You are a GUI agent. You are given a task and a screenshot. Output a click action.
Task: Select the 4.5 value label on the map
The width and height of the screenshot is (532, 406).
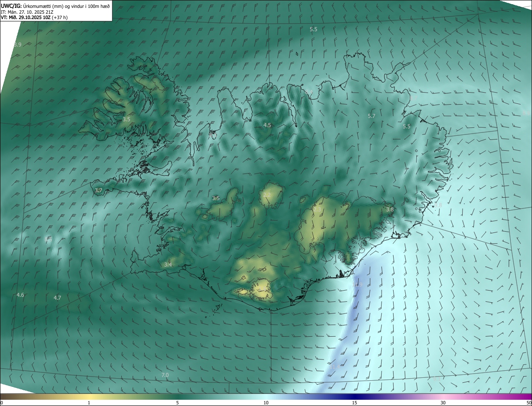[267, 125]
